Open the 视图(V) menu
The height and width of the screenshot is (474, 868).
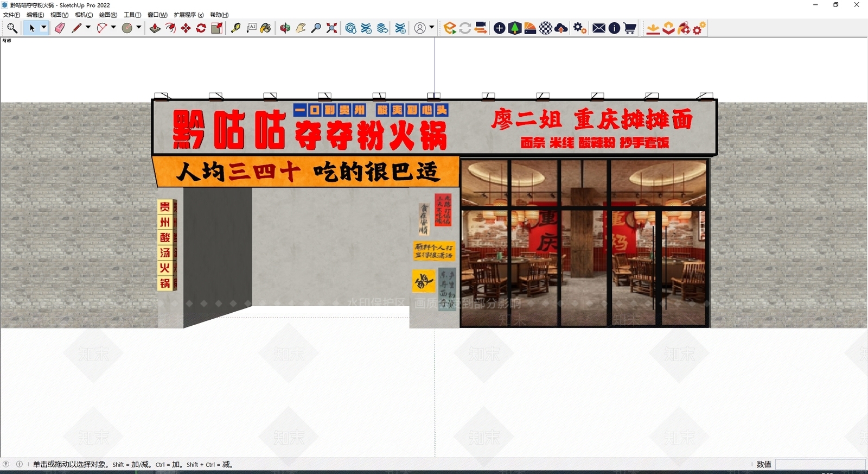[x=59, y=15]
